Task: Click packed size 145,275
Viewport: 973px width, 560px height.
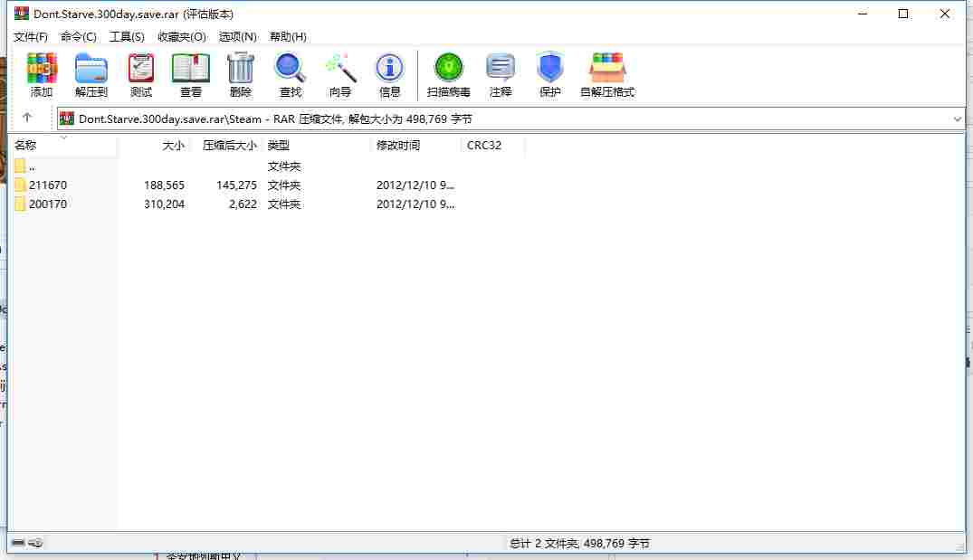Action: [236, 185]
